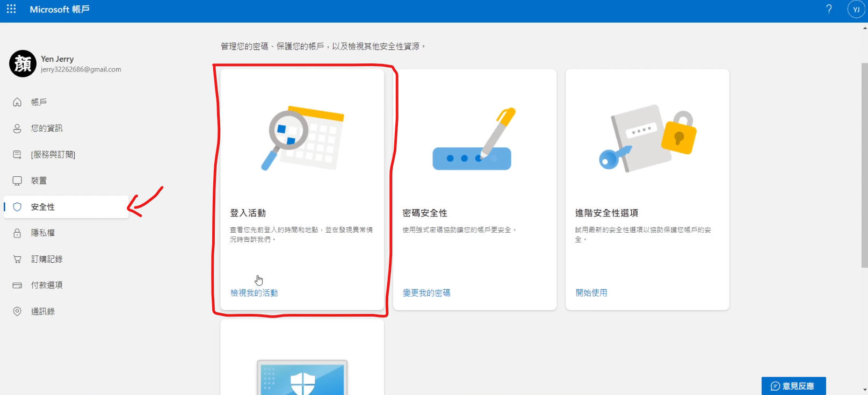Click the Yen Jerry profile picture
Image resolution: width=868 pixels, height=395 pixels.
coord(23,63)
